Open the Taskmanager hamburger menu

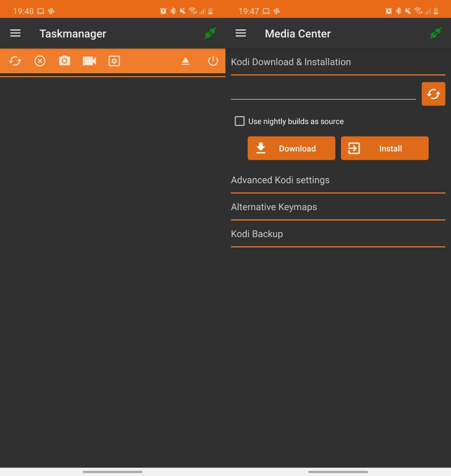tap(15, 33)
